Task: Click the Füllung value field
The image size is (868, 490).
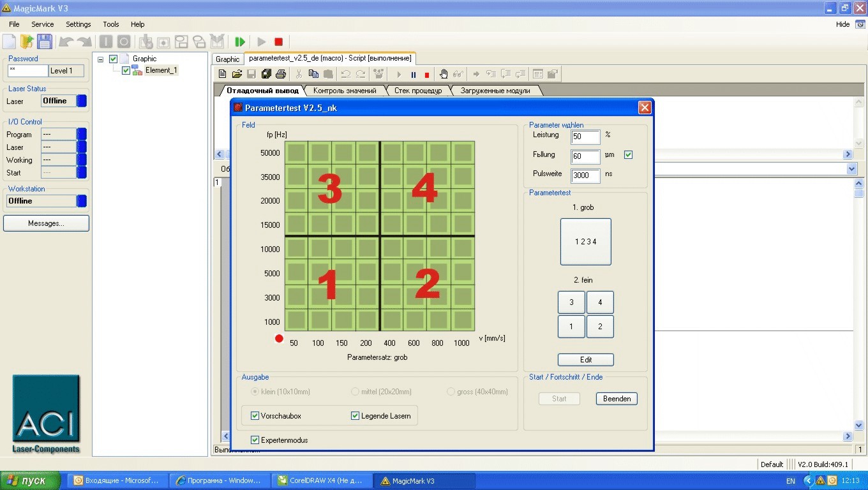Action: pos(585,156)
